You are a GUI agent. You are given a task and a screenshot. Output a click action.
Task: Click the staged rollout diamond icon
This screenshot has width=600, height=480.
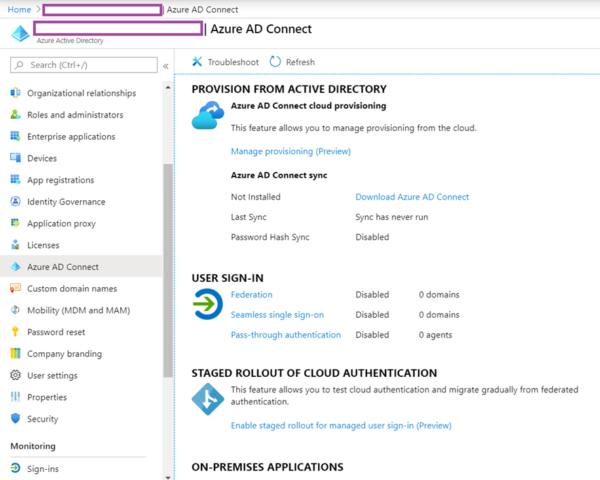208,399
